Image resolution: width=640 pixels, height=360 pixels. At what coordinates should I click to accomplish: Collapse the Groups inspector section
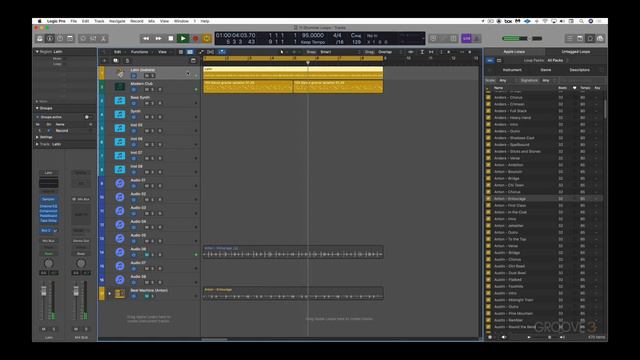pos(37,108)
